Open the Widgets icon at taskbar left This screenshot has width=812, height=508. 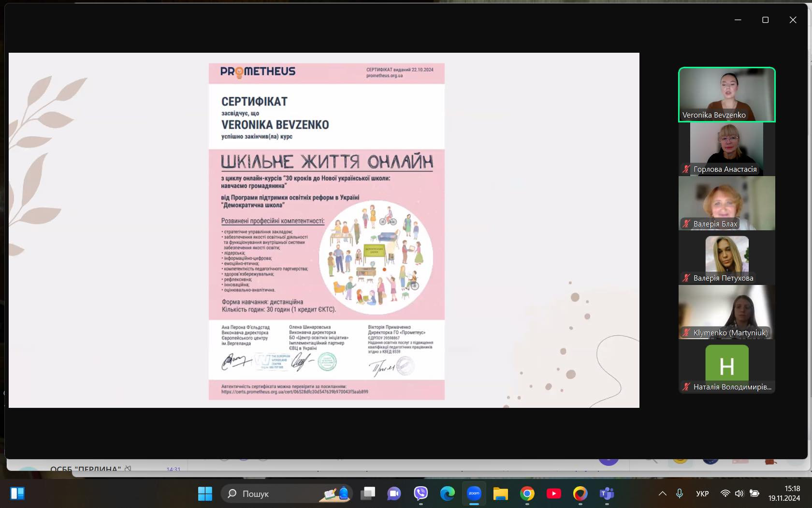point(17,493)
